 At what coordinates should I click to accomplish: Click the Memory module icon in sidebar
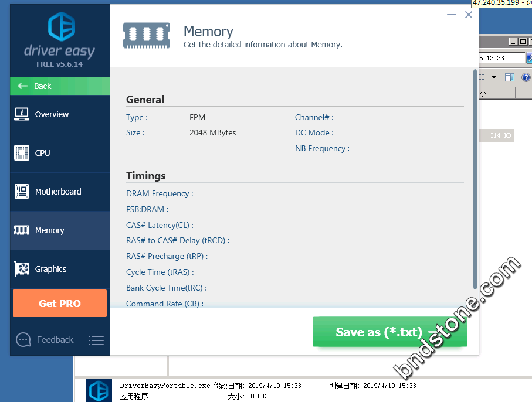click(22, 230)
